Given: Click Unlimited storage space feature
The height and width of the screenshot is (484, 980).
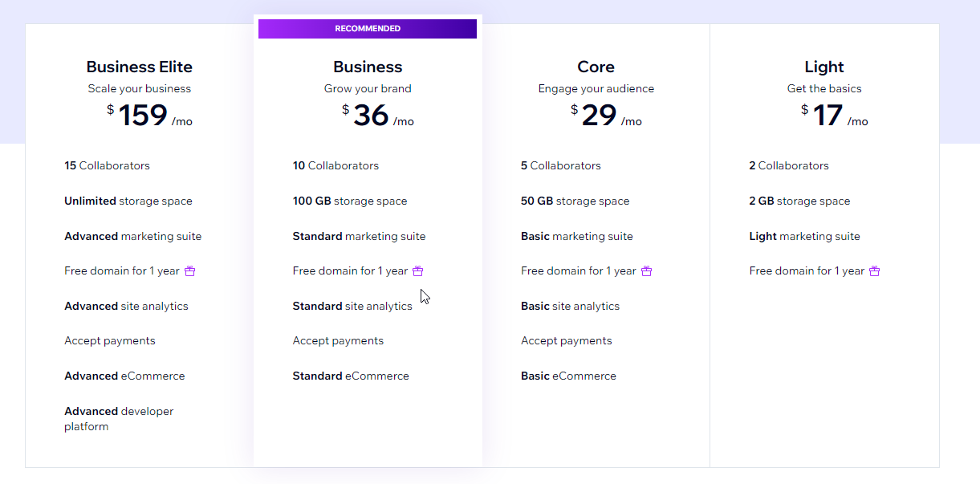Looking at the screenshot, I should (x=128, y=201).
